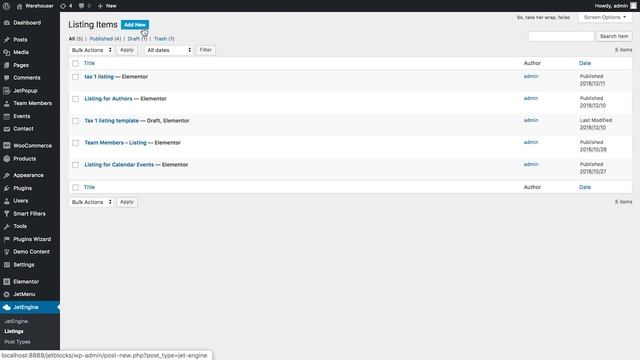Open the Warehouser site home icon

(19, 6)
